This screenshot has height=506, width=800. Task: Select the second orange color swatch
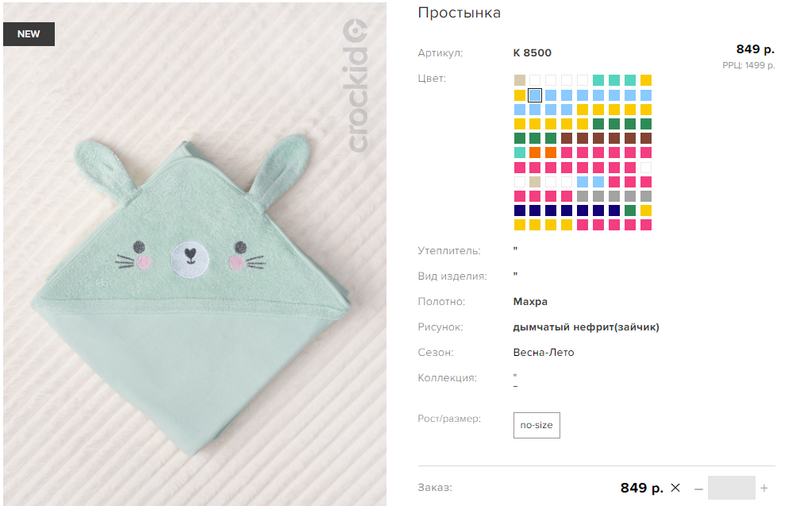[x=551, y=153]
